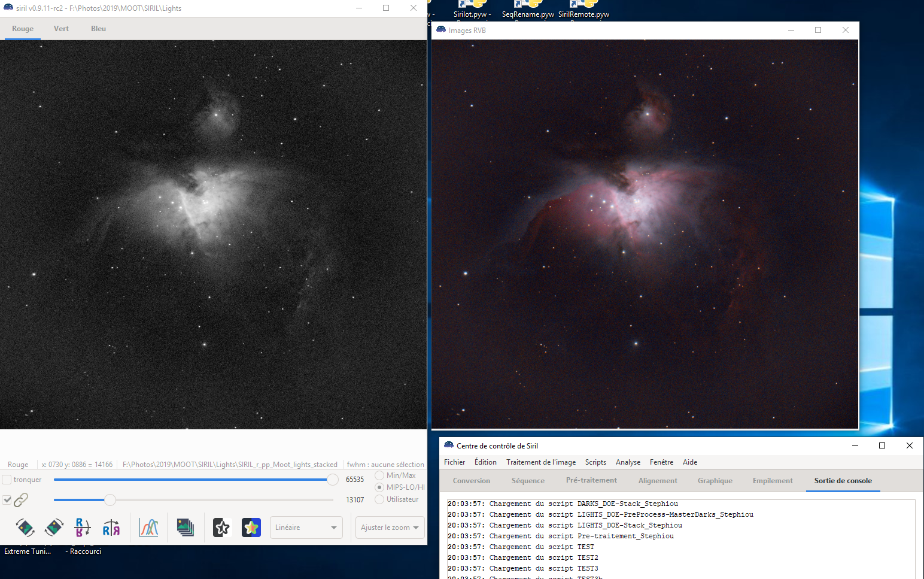The image size is (924, 579).
Task: Maximize the Images RVB window
Action: [818, 30]
